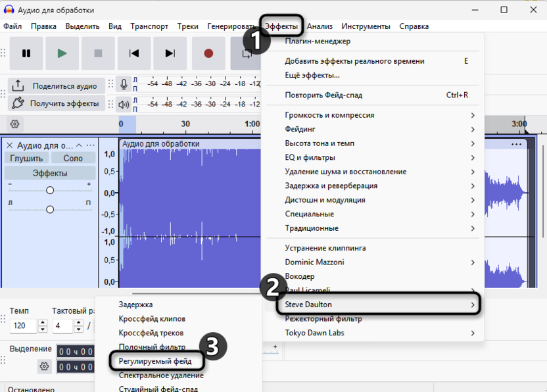Open the Эффекты menu in the menu bar
Image resolution: width=547 pixels, height=392 pixels.
tap(281, 26)
